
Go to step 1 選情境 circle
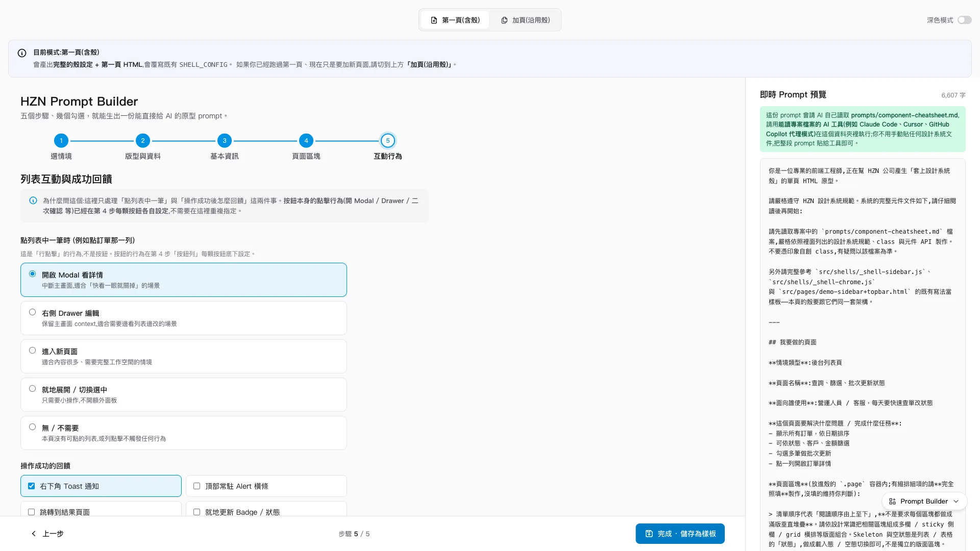click(x=61, y=140)
